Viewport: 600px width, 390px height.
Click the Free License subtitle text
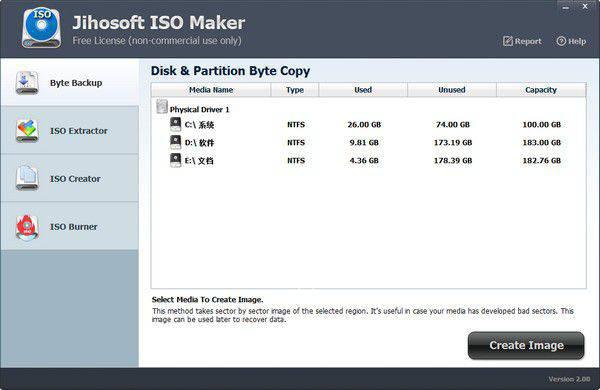[157, 41]
